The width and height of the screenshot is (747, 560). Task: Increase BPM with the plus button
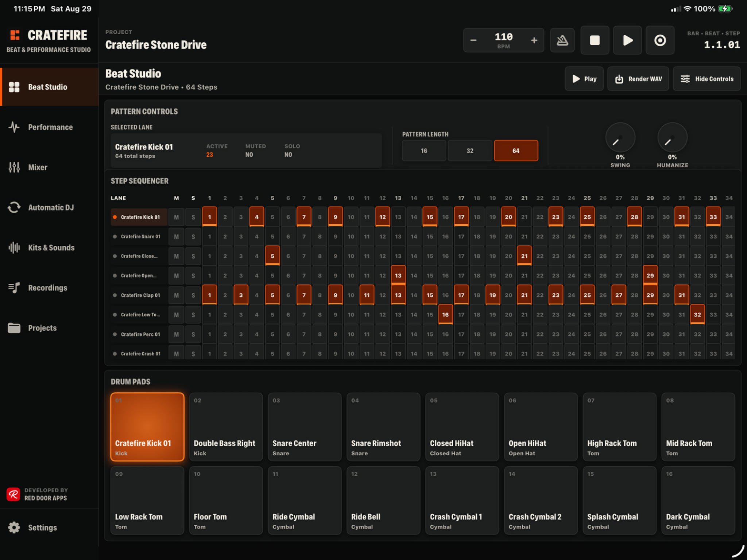534,40
